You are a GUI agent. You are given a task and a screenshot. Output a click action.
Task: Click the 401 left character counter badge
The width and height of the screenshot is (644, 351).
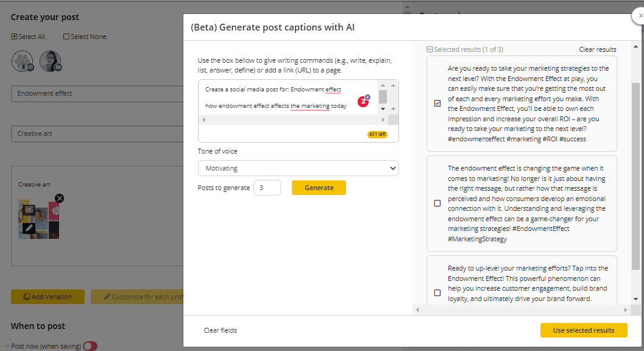(x=376, y=133)
